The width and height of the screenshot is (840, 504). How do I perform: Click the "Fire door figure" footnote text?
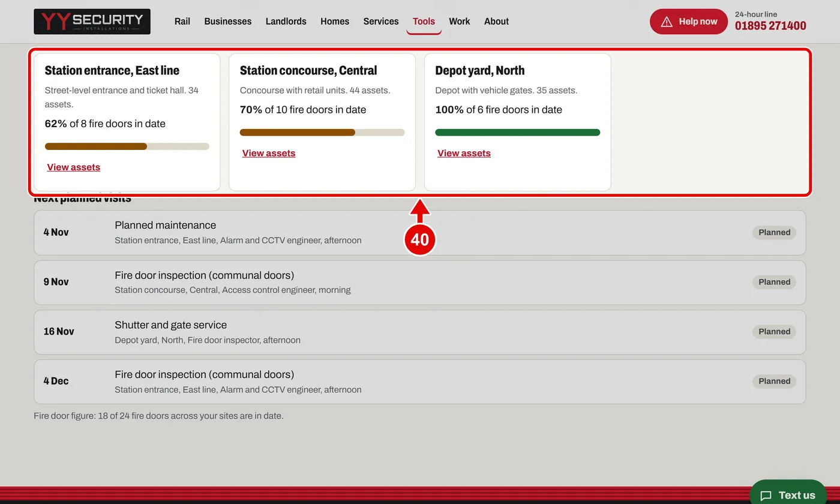(158, 416)
